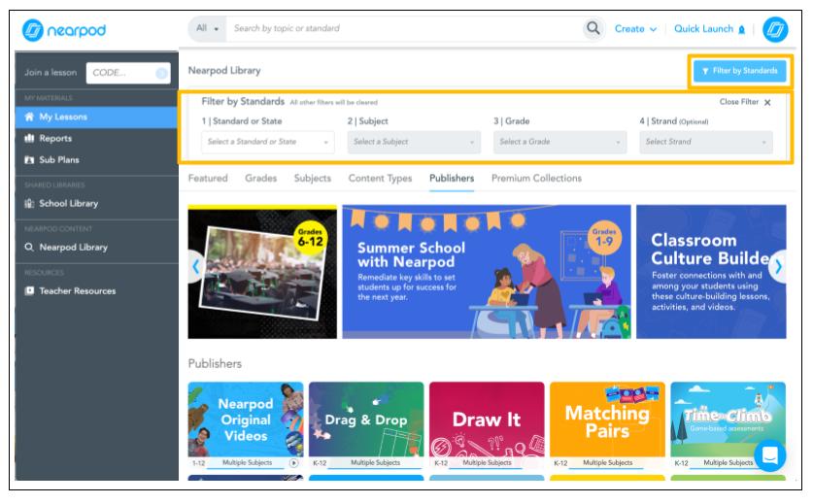This screenshot has width=813, height=504.
Task: Click the Filter by Standards button
Action: [x=739, y=71]
